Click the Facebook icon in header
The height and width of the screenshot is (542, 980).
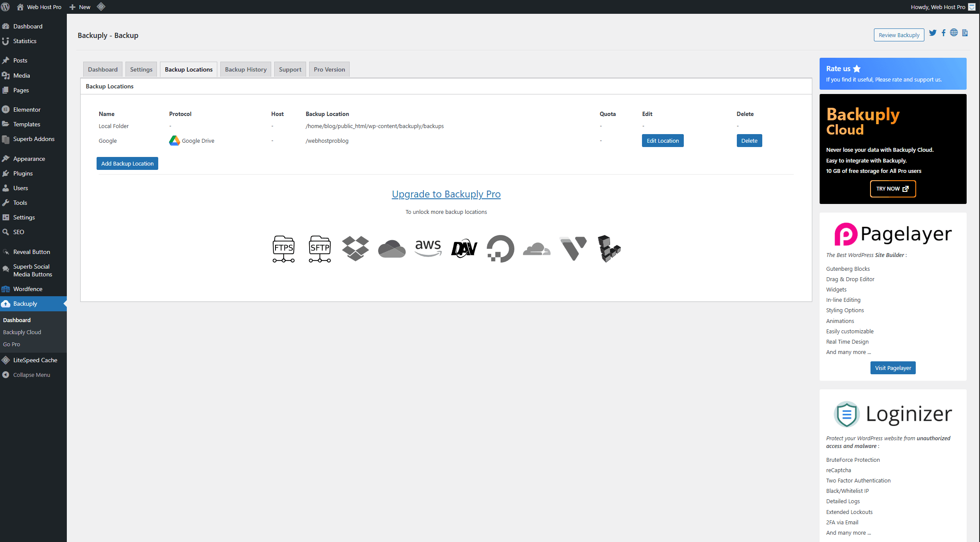[943, 33]
